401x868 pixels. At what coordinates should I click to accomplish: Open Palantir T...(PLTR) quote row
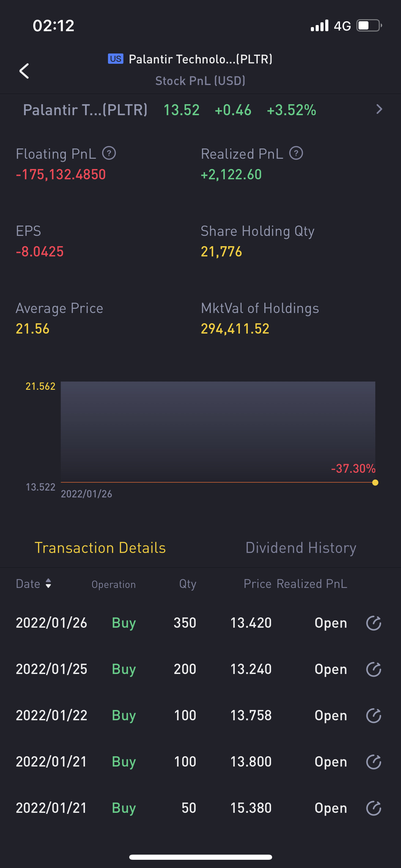[85, 110]
